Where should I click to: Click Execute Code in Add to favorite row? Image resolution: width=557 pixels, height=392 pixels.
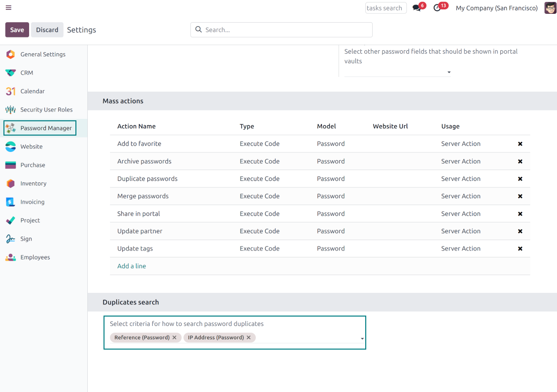[x=260, y=144]
